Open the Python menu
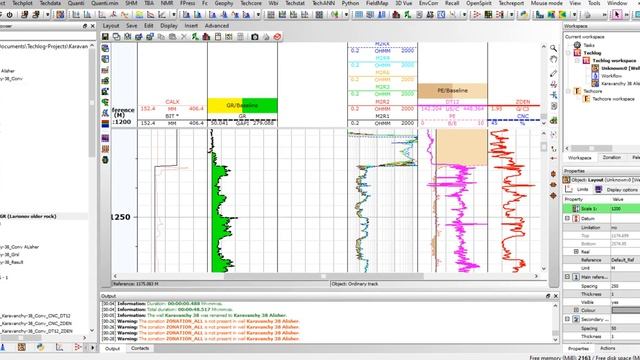 click(350, 3)
